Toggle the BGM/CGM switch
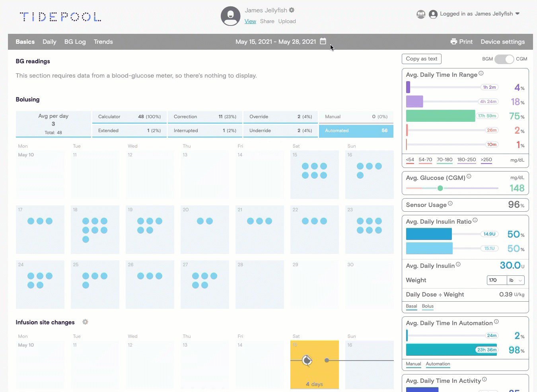The height and width of the screenshot is (392, 537). 504,59
